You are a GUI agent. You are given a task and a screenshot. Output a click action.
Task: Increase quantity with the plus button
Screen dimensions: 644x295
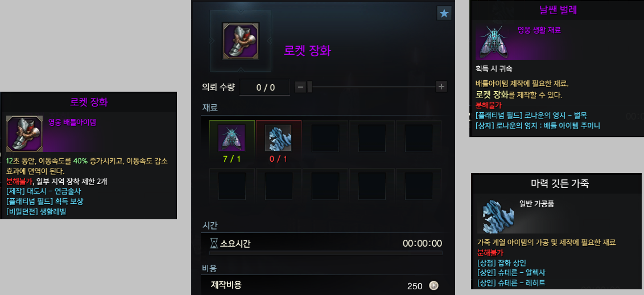pos(441,87)
